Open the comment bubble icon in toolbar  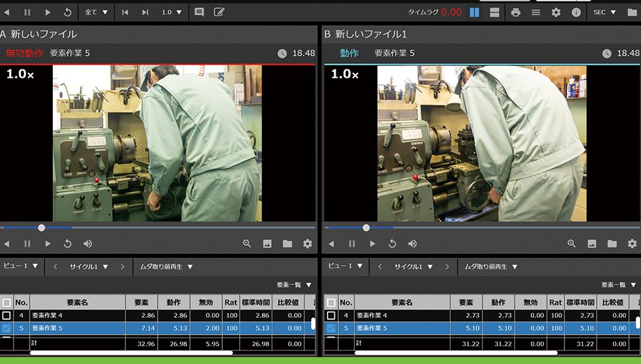[x=199, y=13]
